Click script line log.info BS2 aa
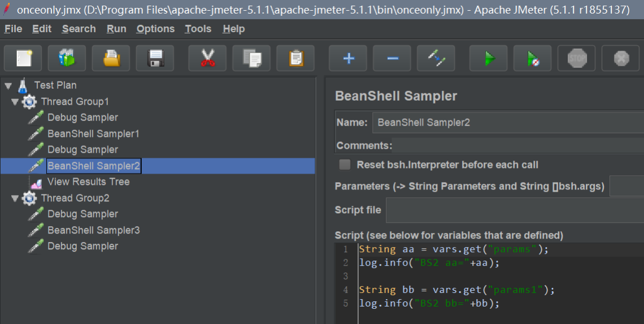Screen dimensions: 644x324 point(429,263)
